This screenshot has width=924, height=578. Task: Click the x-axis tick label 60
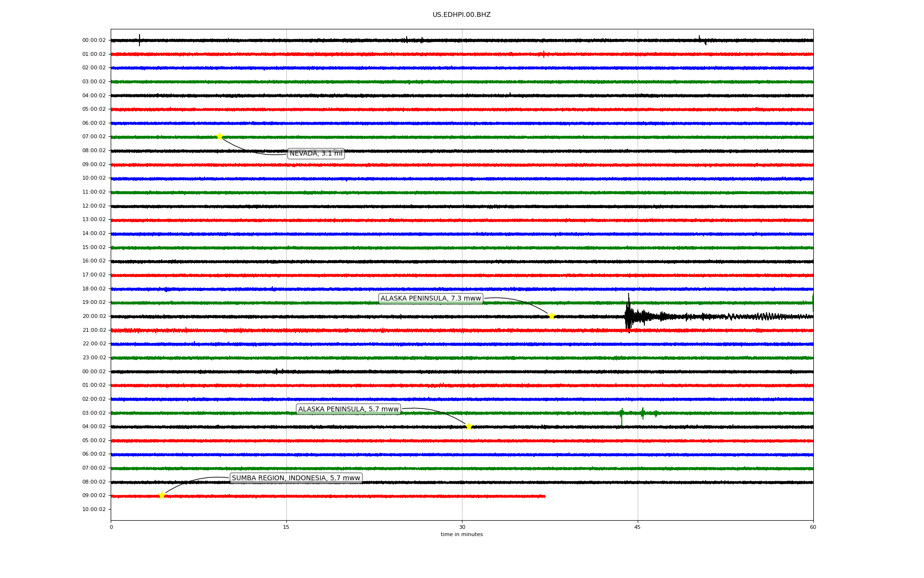tap(813, 527)
